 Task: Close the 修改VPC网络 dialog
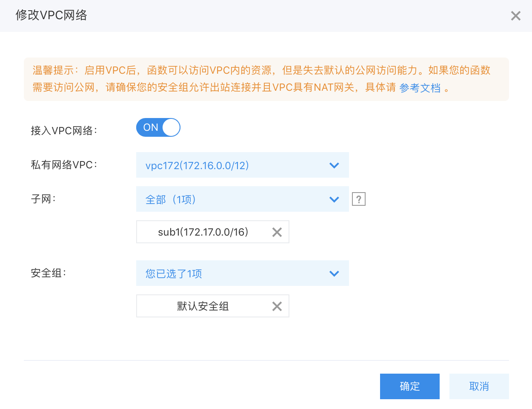point(515,16)
